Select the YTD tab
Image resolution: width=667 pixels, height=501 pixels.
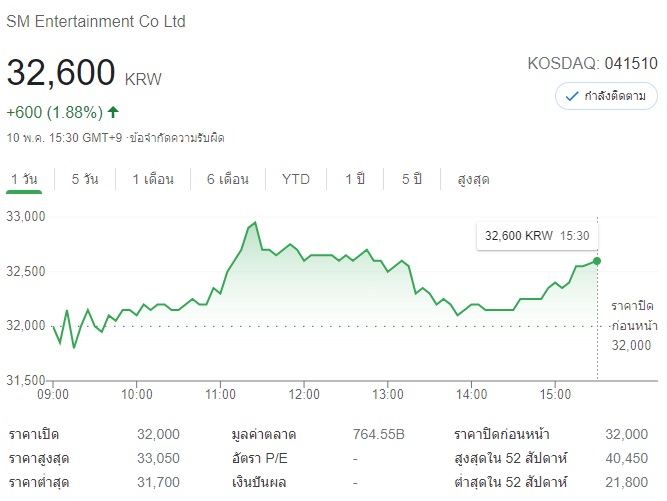[x=296, y=179]
